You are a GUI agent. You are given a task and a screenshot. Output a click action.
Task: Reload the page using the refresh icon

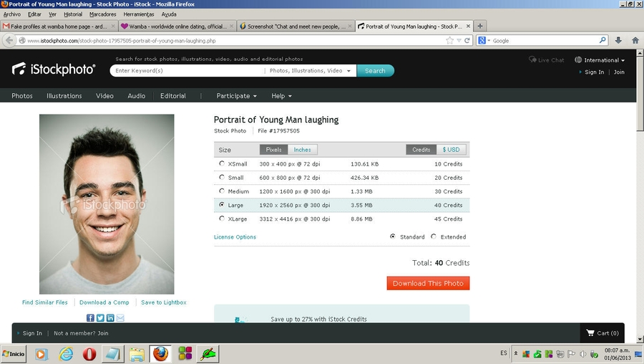(x=467, y=41)
